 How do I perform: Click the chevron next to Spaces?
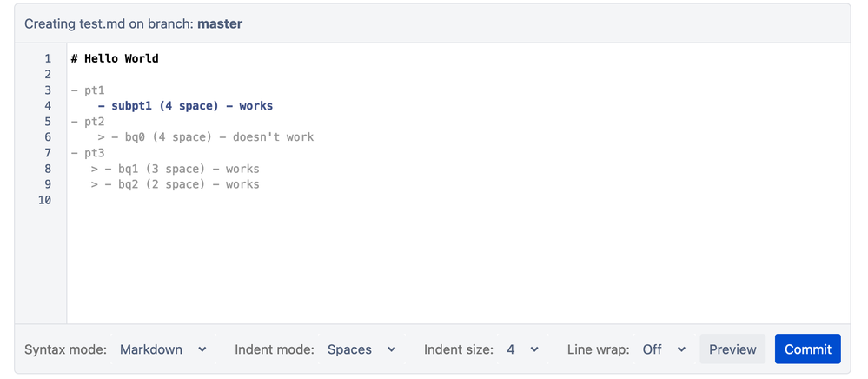(x=391, y=349)
